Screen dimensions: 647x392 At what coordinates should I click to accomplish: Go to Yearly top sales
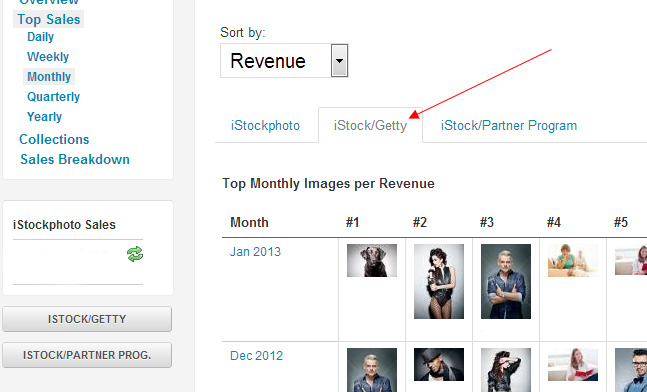point(45,117)
